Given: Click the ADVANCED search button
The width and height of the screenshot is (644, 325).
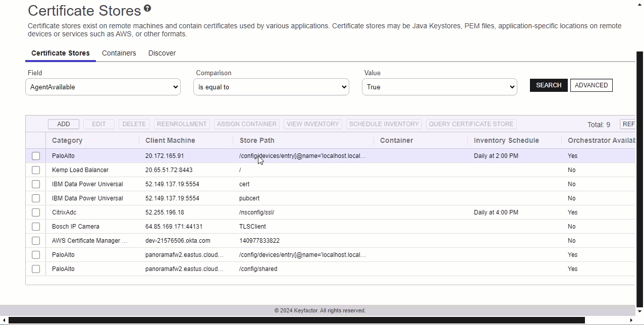Looking at the screenshot, I should 592,85.
